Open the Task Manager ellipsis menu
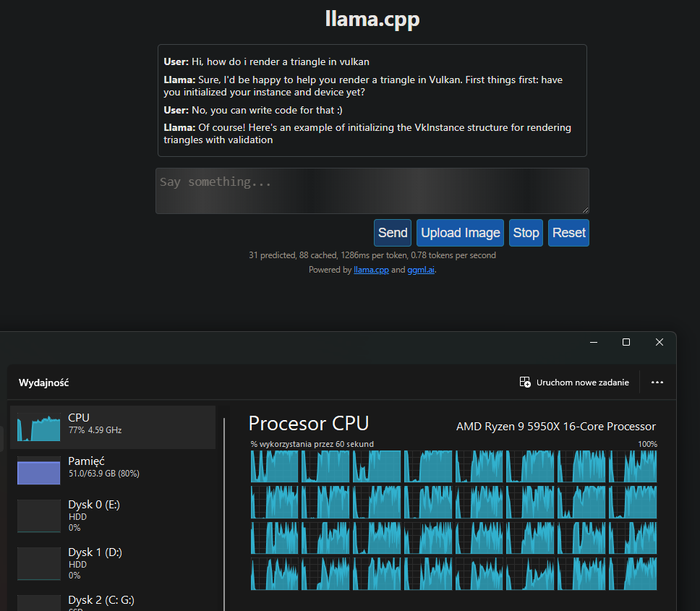 657,382
